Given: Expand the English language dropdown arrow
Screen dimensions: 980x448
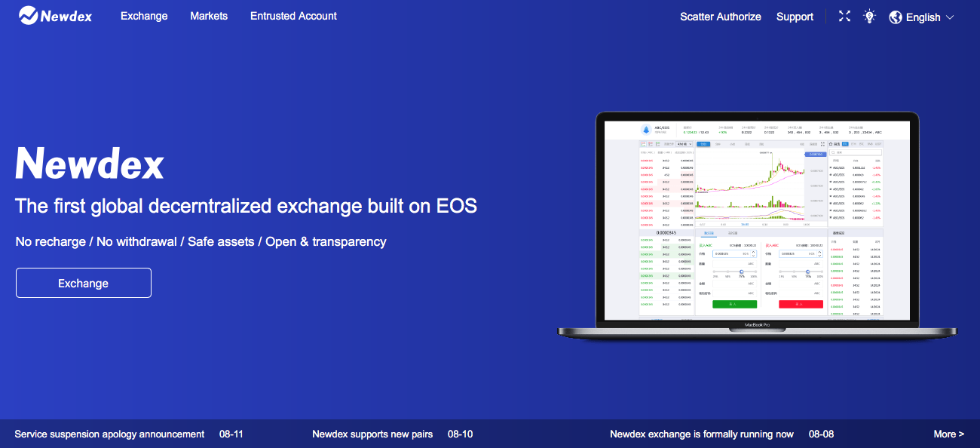Looking at the screenshot, I should (950, 17).
